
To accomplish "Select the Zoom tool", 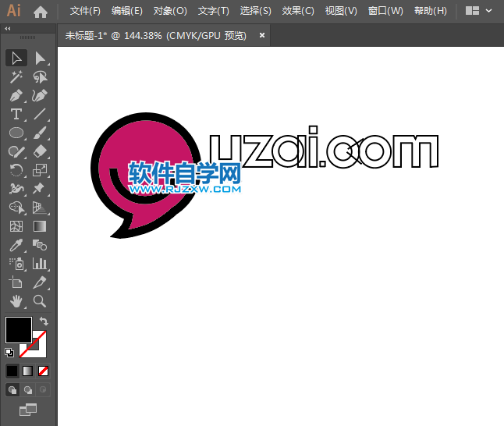I will tap(40, 301).
